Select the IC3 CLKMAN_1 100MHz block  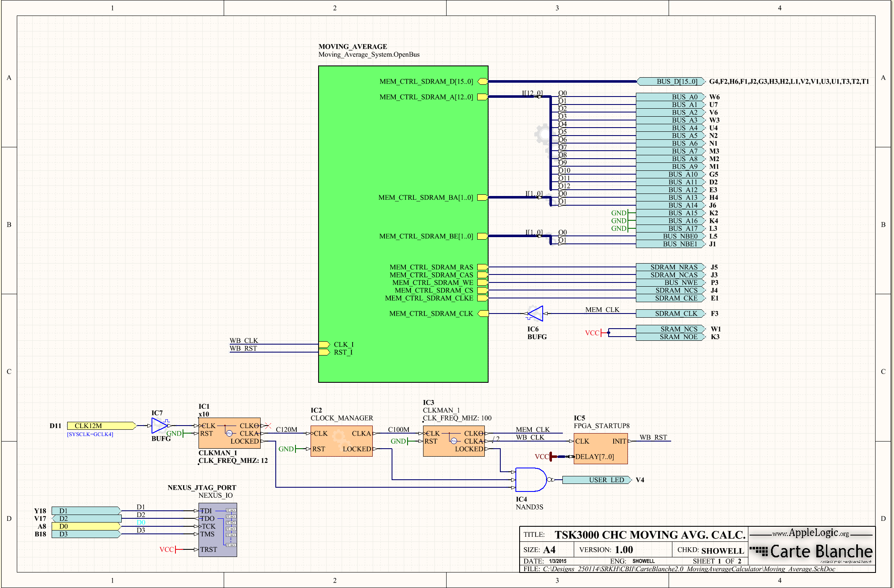[454, 441]
